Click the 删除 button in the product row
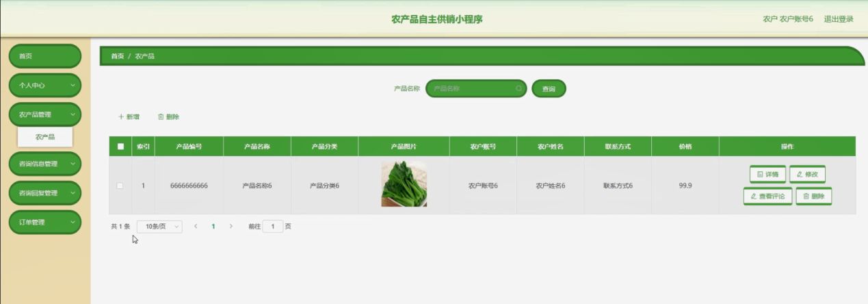This screenshot has width=868, height=304. [x=814, y=196]
